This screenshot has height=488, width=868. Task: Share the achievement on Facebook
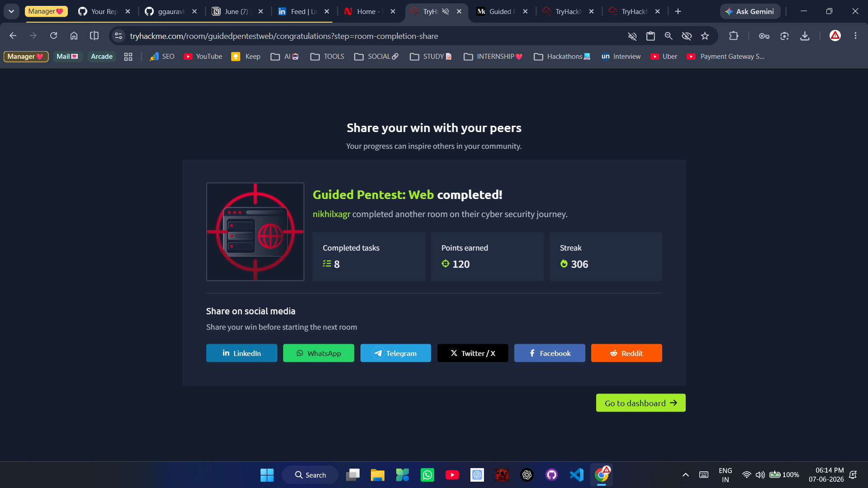point(550,353)
